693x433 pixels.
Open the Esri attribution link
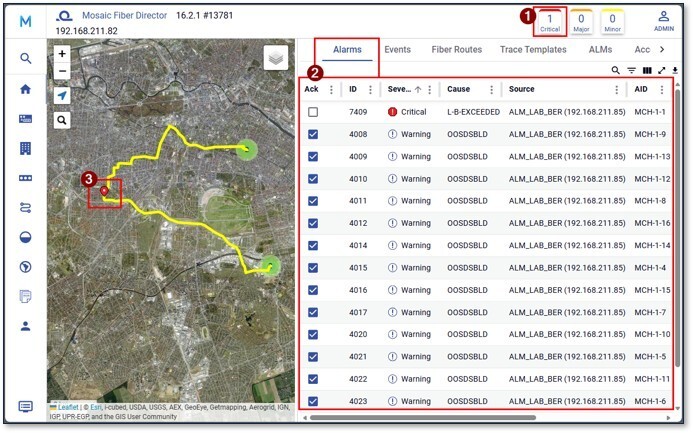(x=96, y=407)
